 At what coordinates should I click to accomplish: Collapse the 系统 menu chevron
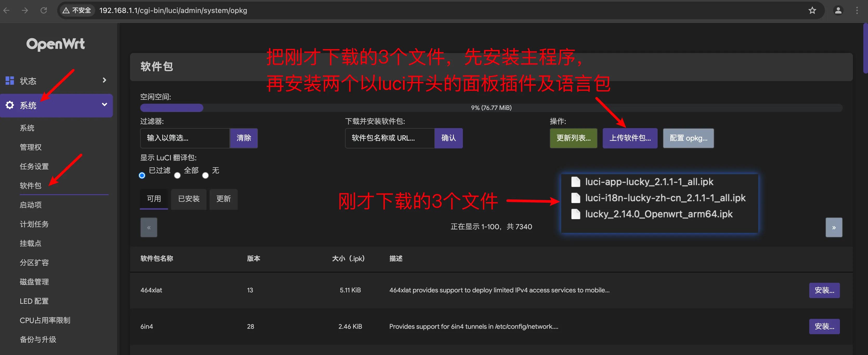(x=105, y=104)
